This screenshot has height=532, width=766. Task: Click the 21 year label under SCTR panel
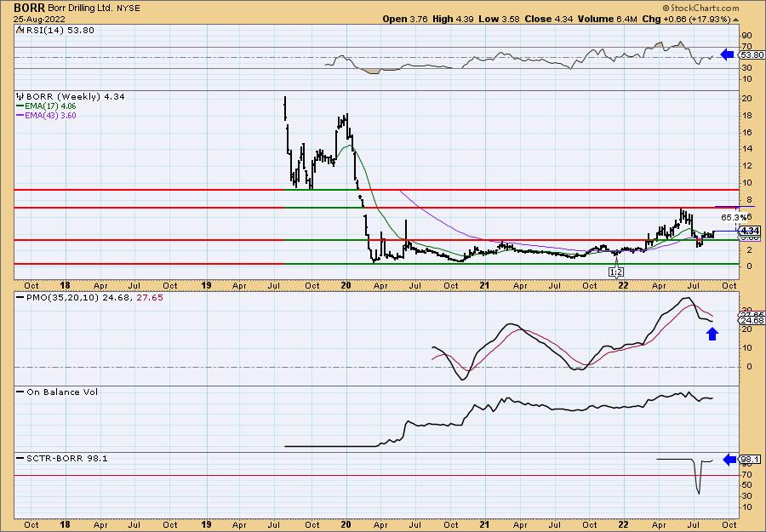pyautogui.click(x=484, y=524)
